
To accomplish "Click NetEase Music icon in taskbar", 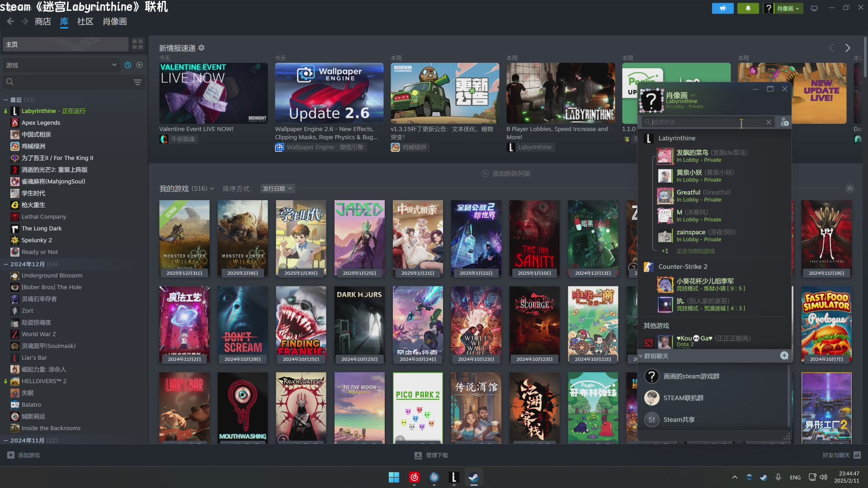I will point(414,478).
